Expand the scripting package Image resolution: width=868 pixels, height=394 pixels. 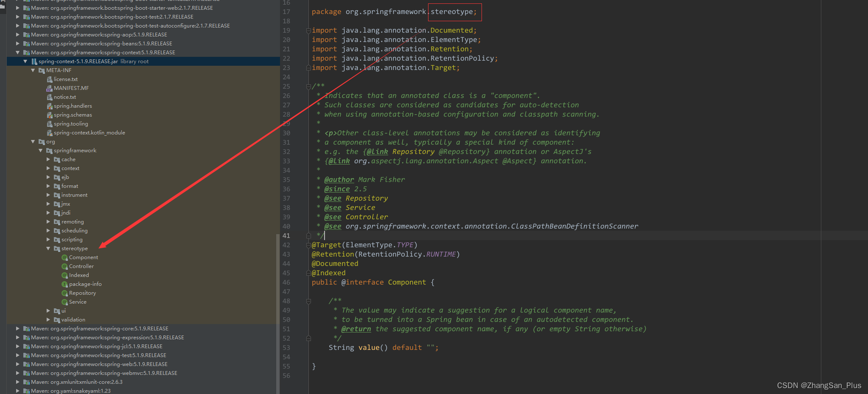[48, 240]
